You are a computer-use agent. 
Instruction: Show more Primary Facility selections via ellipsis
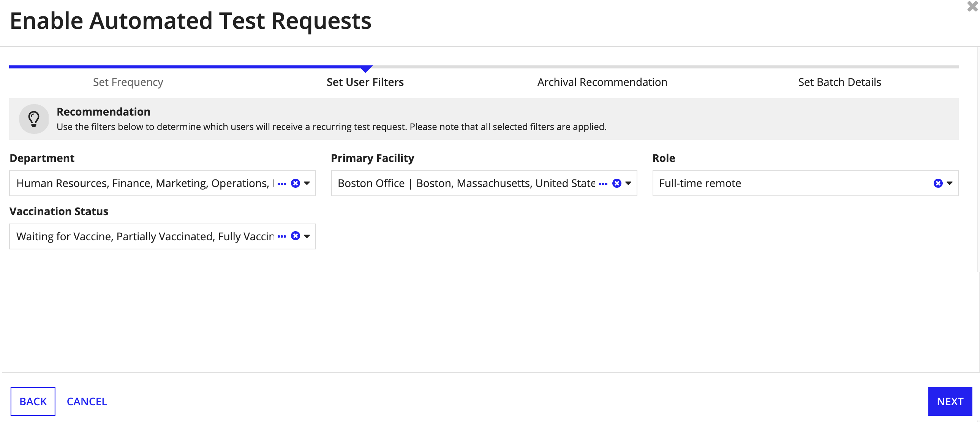tap(603, 184)
